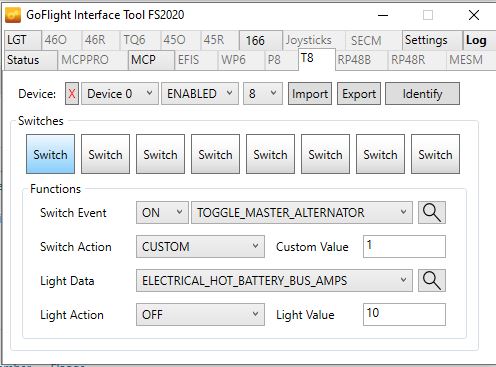Close the GoFlight Interface Tool window
This screenshot has height=367, width=496.
[x=474, y=15]
